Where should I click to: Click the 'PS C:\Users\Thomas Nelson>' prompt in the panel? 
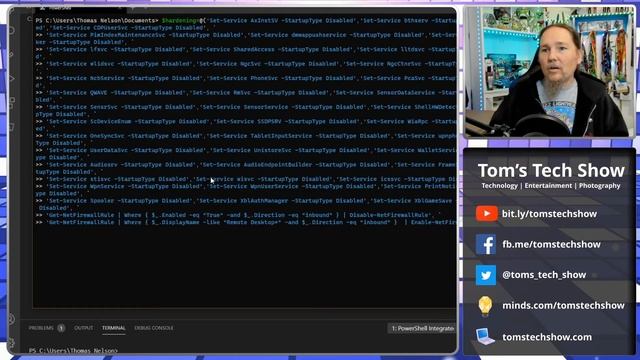(x=73, y=351)
